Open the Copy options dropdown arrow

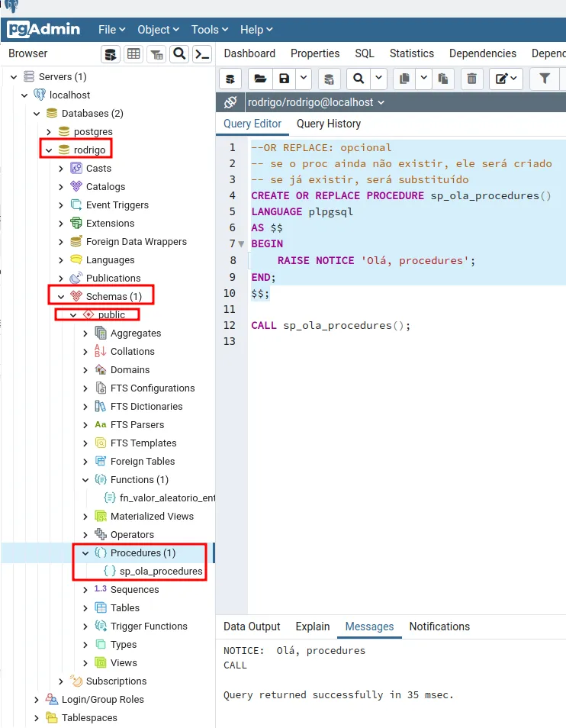point(423,79)
